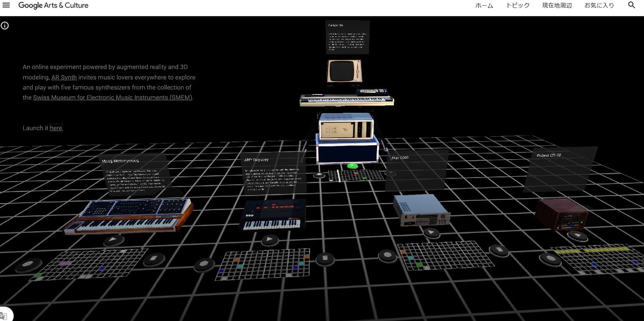Open the 現在地周辺 menu item
This screenshot has height=321, width=644.
[x=557, y=5]
